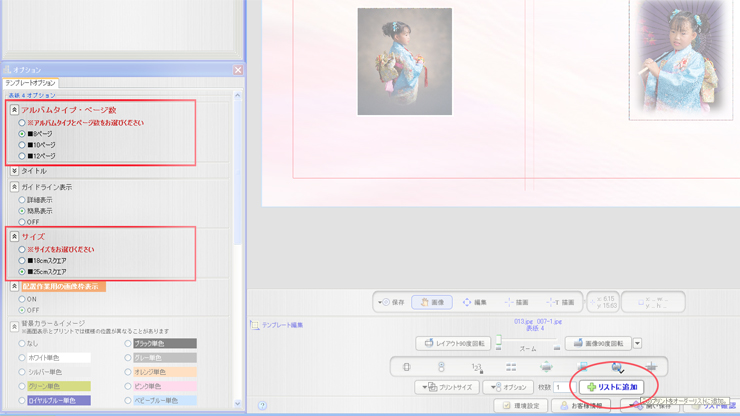Open the 保存 dropdown menu
Image resolution: width=740 pixels, height=416 pixels.
tap(391, 302)
